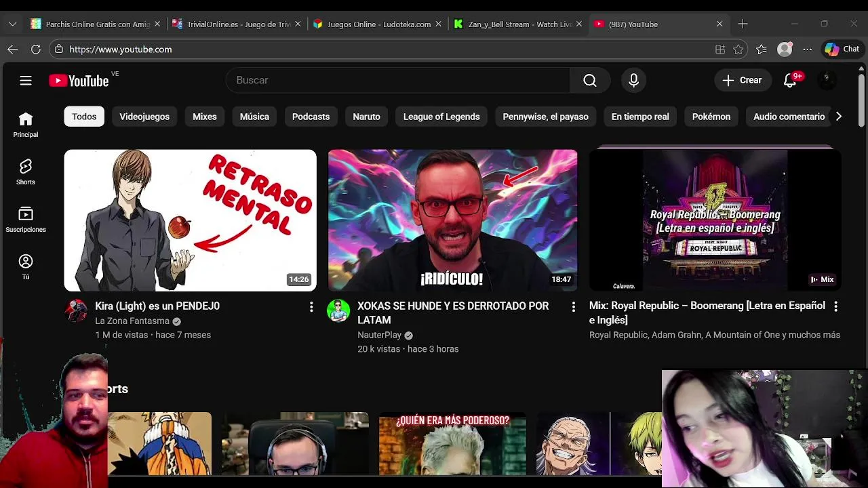Click the Crear button
This screenshot has height=488, width=868.
click(x=743, y=80)
